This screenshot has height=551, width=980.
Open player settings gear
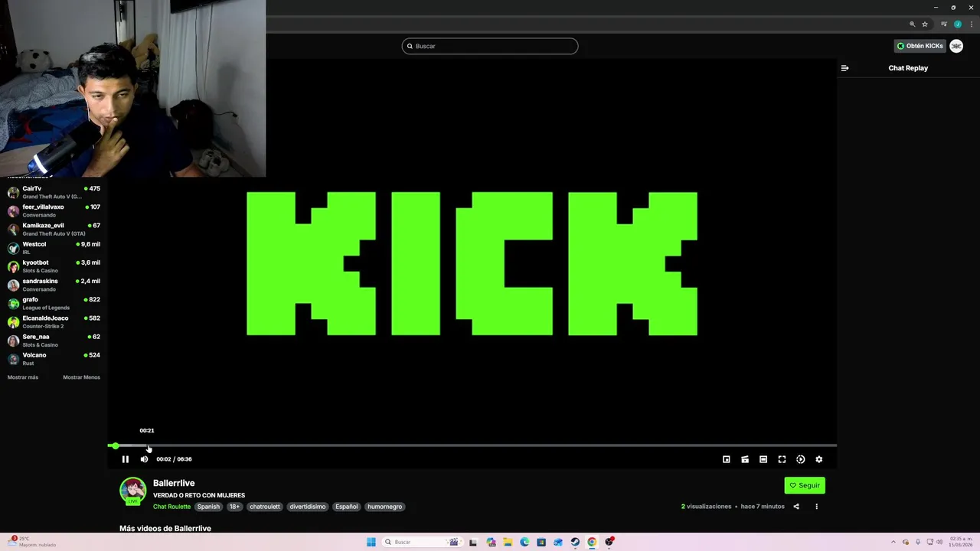click(x=819, y=459)
